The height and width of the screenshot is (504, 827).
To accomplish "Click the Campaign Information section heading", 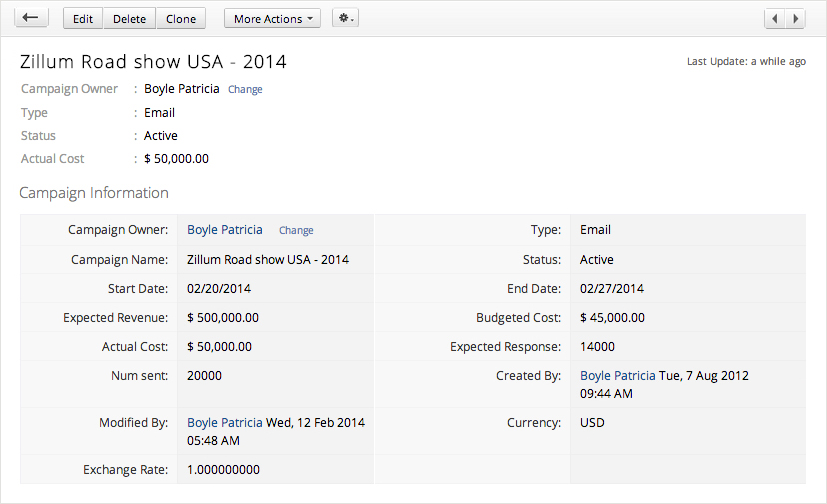I will click(x=94, y=193).
